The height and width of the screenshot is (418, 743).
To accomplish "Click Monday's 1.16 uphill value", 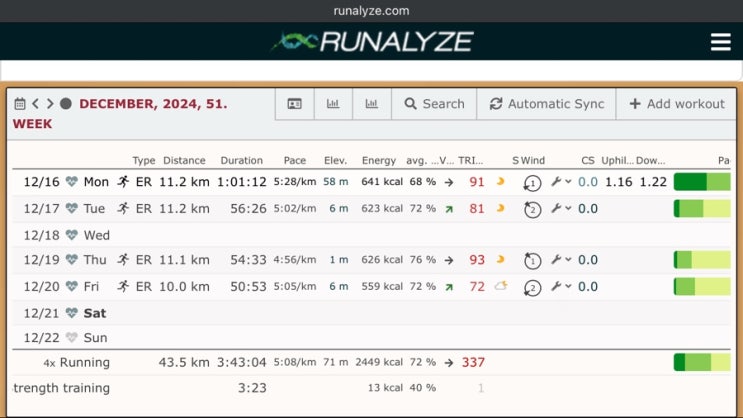I will pos(618,182).
